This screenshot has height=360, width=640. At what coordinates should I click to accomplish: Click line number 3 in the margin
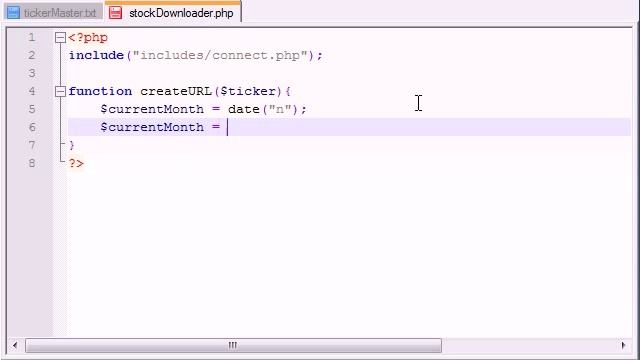(31, 73)
